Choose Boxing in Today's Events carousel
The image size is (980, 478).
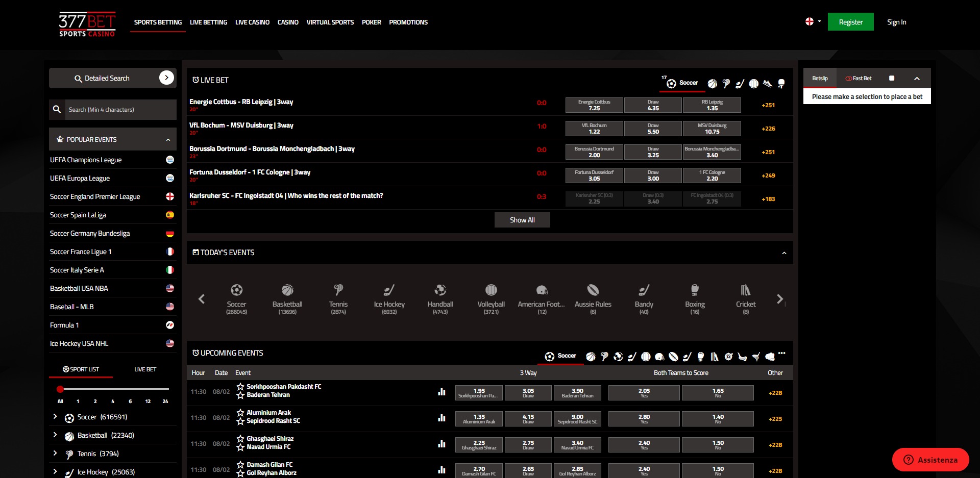coord(695,299)
